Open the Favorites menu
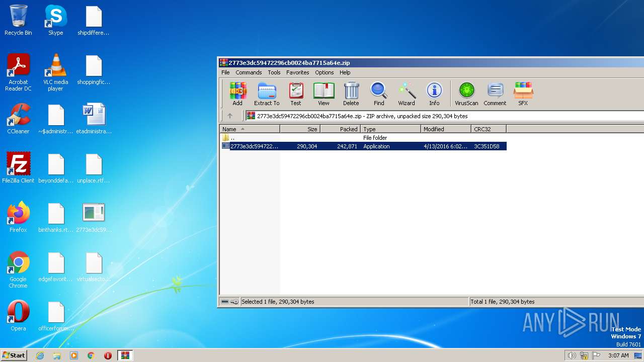The height and width of the screenshot is (362, 644). click(x=298, y=72)
